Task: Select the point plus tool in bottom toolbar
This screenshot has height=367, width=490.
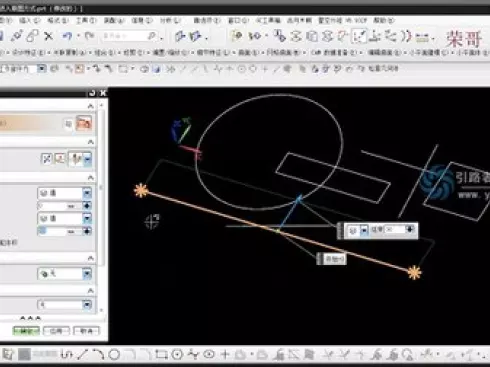Action: point(225,355)
